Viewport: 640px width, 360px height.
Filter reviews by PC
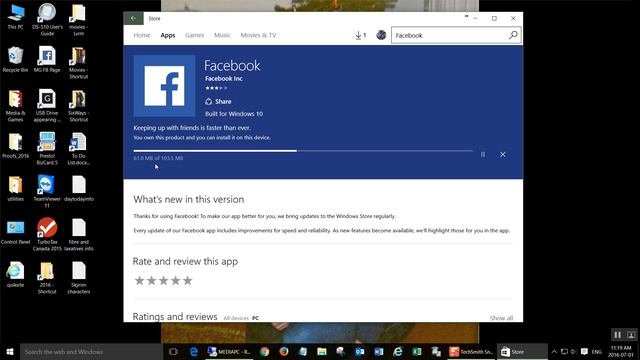[x=256, y=318]
